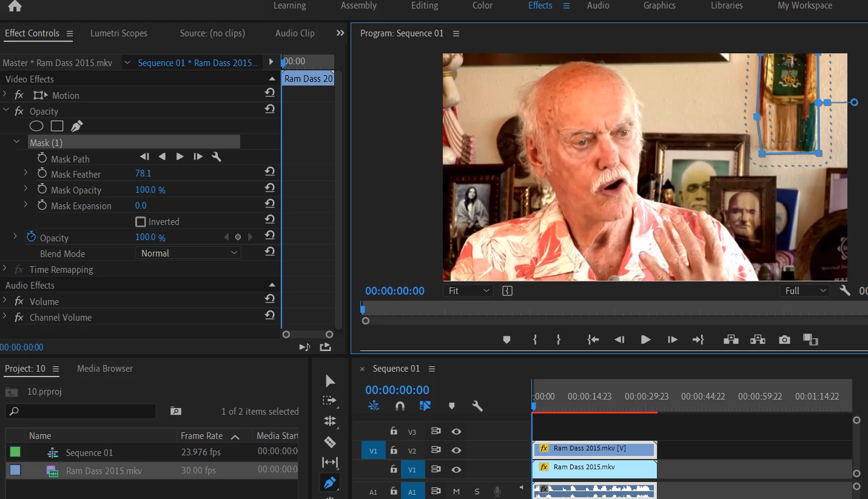Screen dimensions: 868x499
Task: Track mask backward one frame
Action: tap(144, 156)
